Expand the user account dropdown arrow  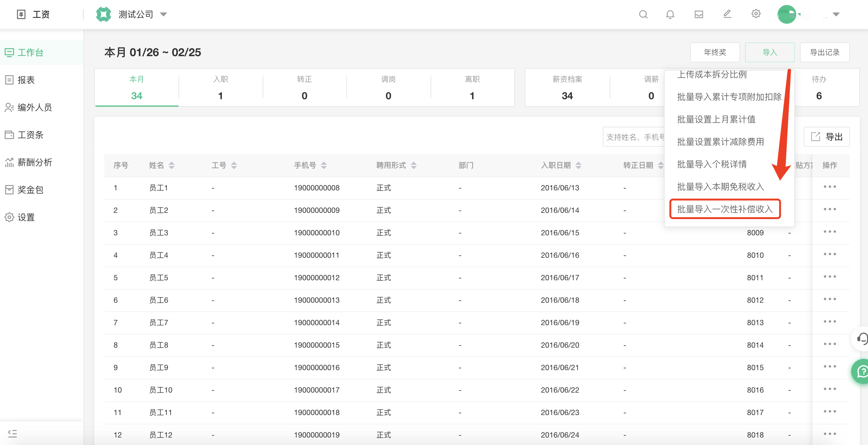coord(836,14)
